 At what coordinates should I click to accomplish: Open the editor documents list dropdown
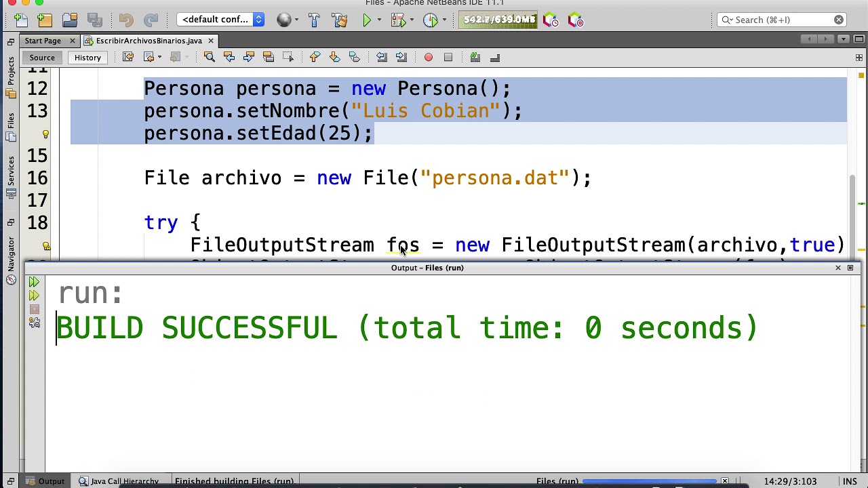tap(843, 39)
